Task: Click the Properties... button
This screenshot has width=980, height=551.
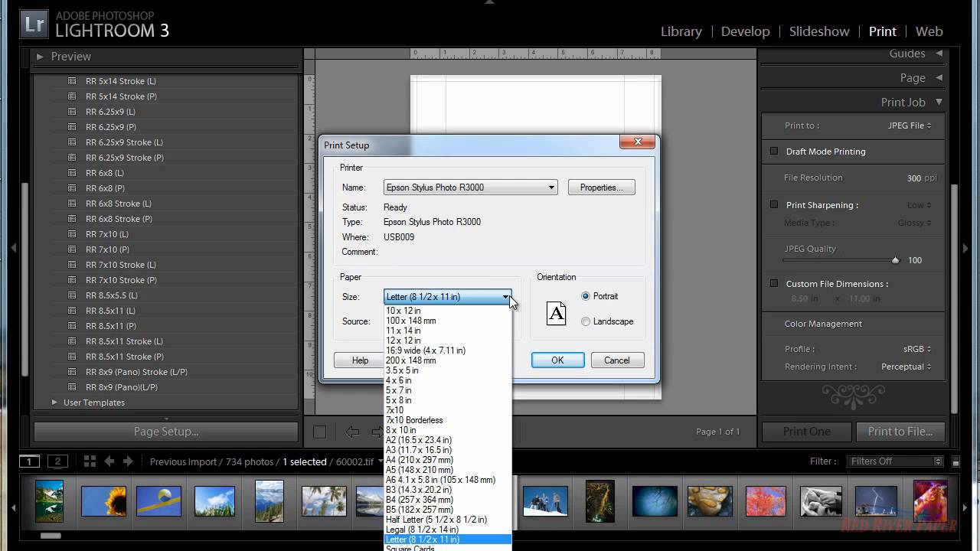Action: click(601, 187)
